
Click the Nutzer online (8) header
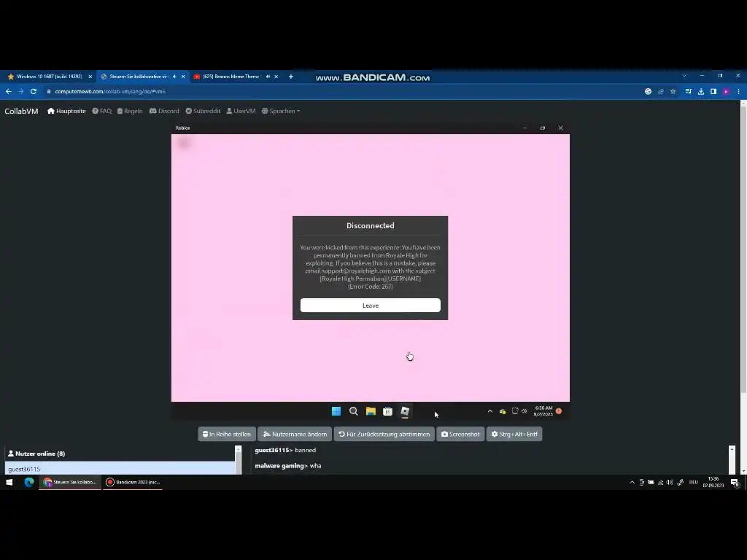coord(36,454)
